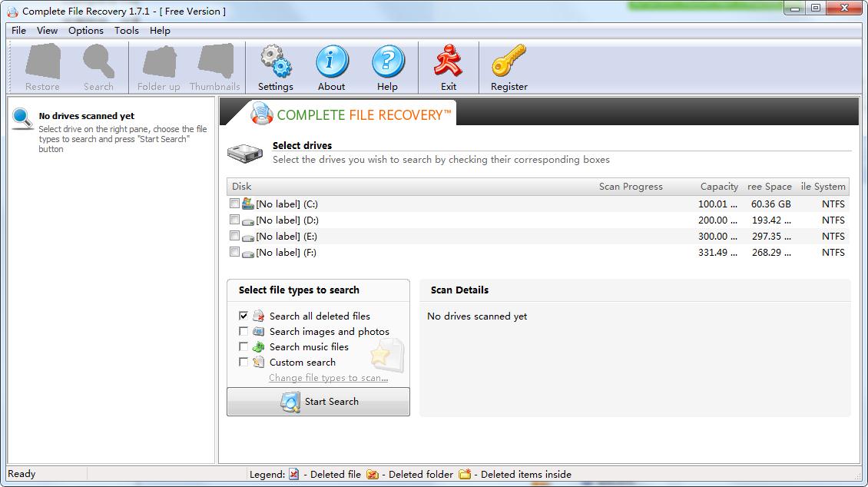Open the View menu

point(47,31)
